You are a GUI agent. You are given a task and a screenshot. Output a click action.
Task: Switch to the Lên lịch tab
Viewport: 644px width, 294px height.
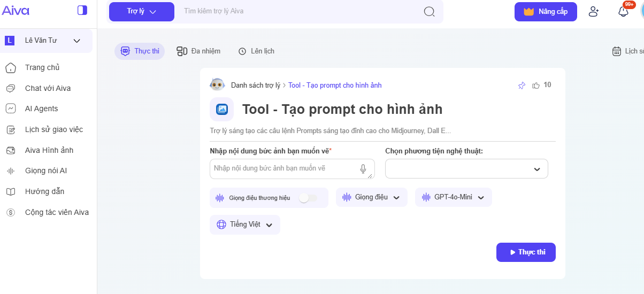pyautogui.click(x=256, y=51)
